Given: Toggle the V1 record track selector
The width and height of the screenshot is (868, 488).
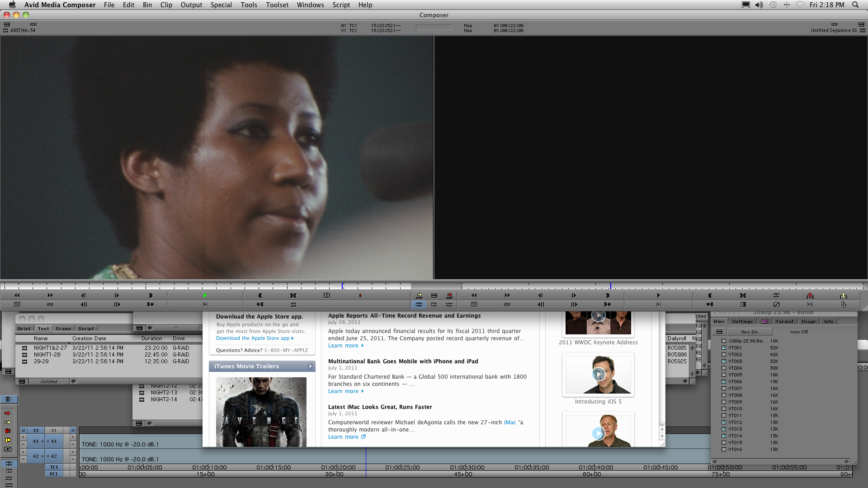Looking at the screenshot, I should 54,430.
